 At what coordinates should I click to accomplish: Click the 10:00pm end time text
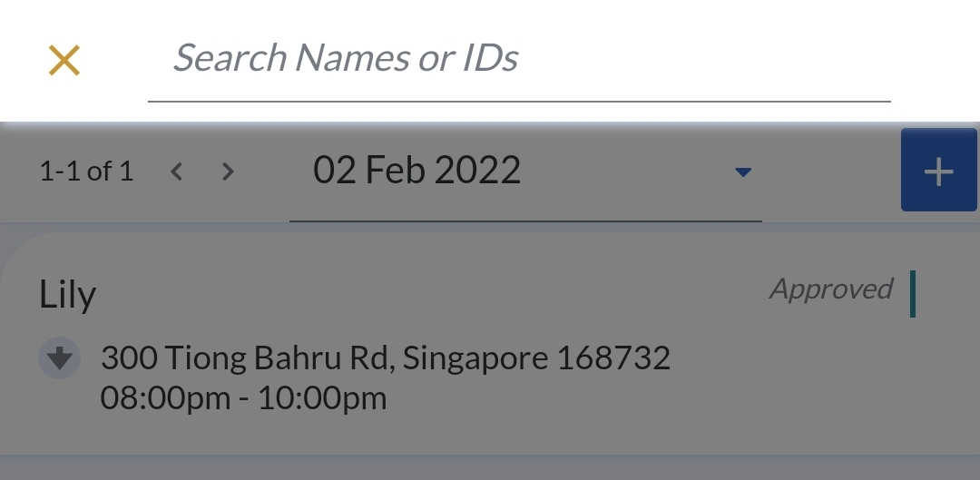coord(322,398)
